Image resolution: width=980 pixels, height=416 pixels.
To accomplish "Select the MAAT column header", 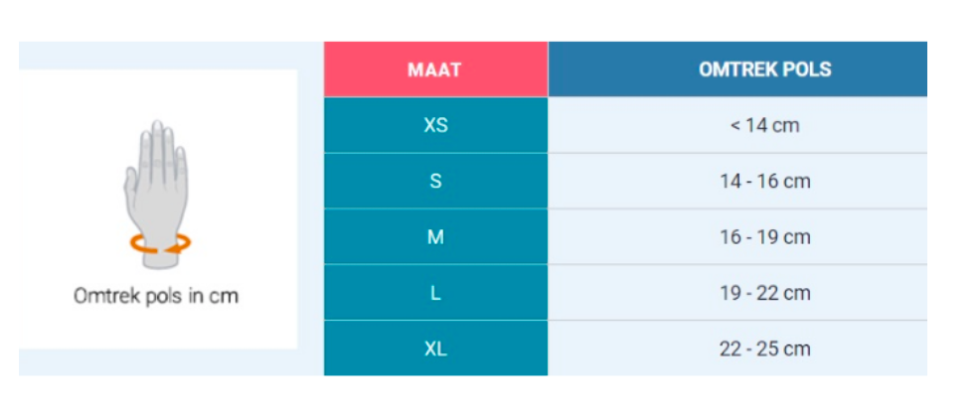I will 435,69.
